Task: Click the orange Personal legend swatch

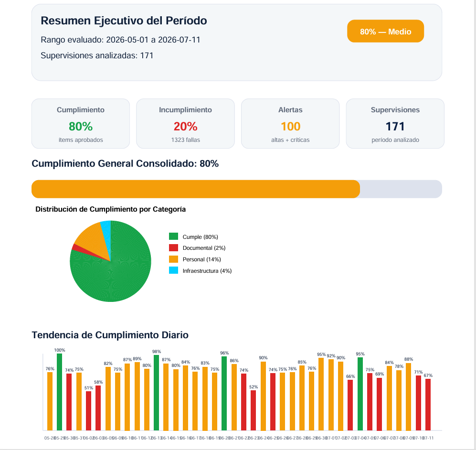Action: [173, 259]
